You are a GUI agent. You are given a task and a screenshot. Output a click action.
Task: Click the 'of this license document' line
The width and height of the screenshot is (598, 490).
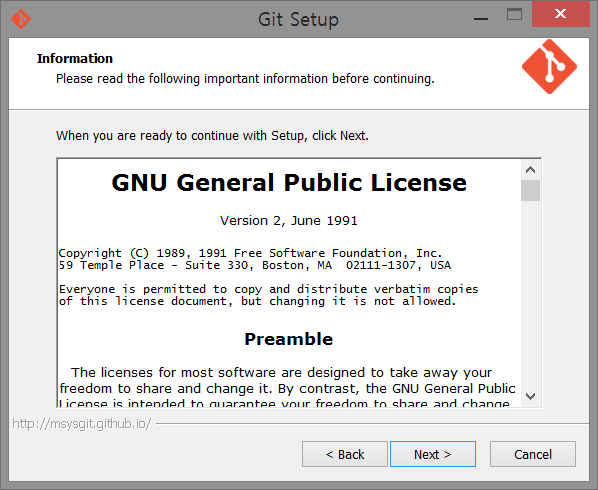(x=257, y=301)
